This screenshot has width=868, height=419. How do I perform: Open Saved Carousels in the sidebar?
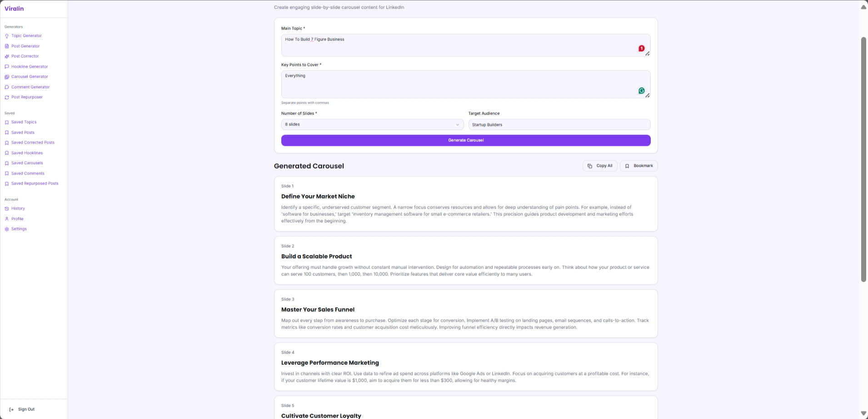click(27, 163)
